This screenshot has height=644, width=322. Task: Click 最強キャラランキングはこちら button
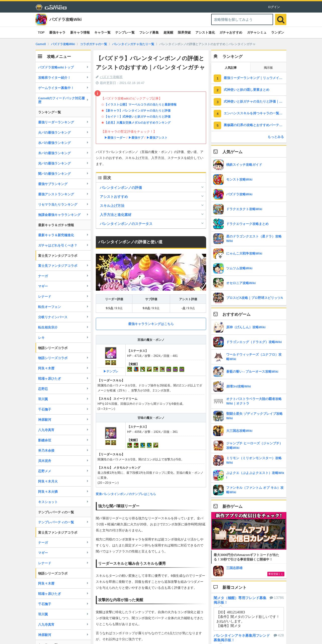[x=151, y=324]
